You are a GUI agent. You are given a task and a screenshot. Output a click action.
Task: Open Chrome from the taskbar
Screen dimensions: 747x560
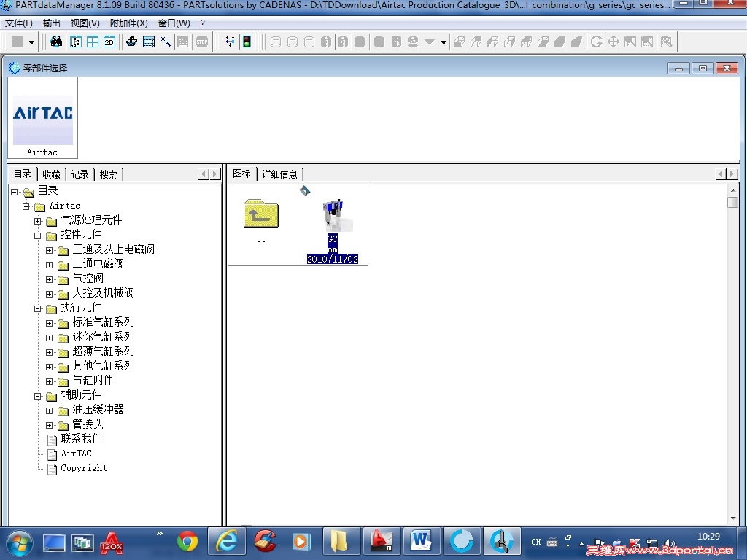pyautogui.click(x=187, y=542)
